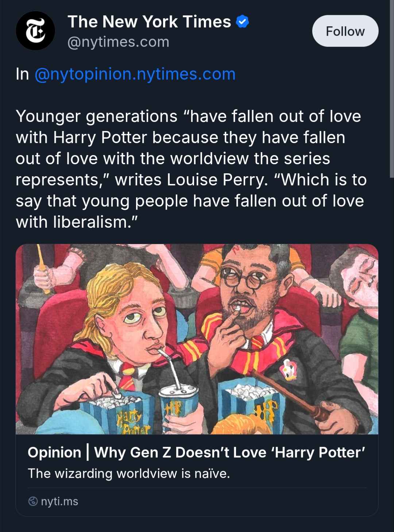Viewport: 394px width, 532px height.
Task: Click the @nytimes.com handle
Action: tap(118, 42)
